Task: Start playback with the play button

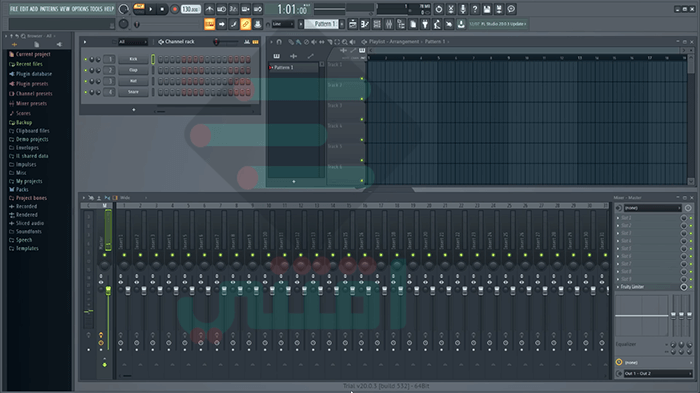Action: 151,9
